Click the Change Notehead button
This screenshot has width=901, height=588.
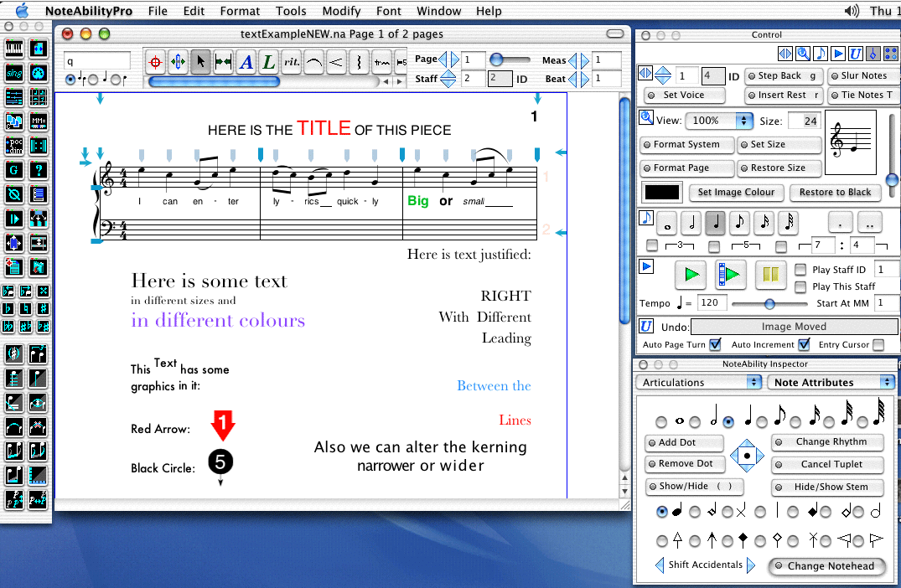point(824,566)
